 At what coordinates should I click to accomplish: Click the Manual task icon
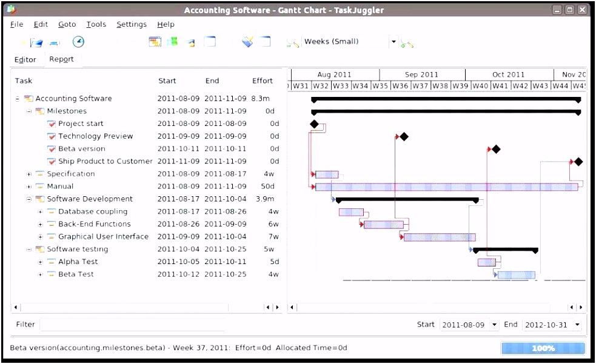point(40,187)
